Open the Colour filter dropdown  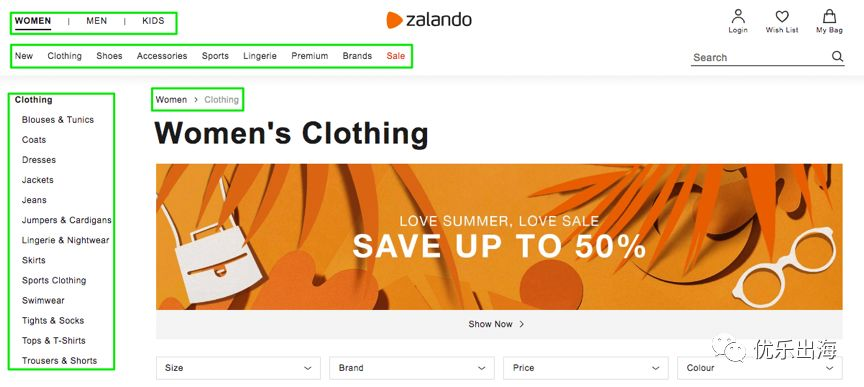(x=759, y=368)
